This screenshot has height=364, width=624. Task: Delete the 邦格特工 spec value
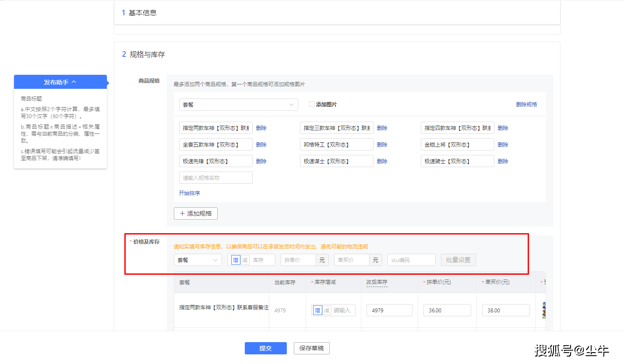(382, 145)
